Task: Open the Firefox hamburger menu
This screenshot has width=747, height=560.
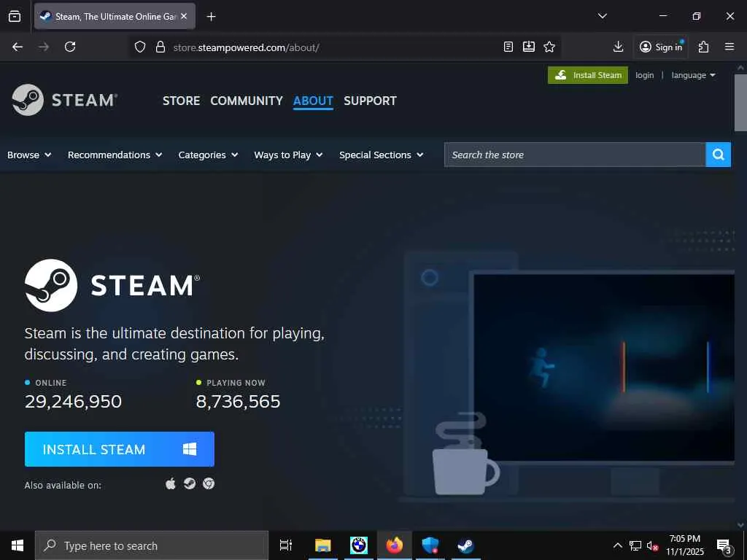Action: 729,47
